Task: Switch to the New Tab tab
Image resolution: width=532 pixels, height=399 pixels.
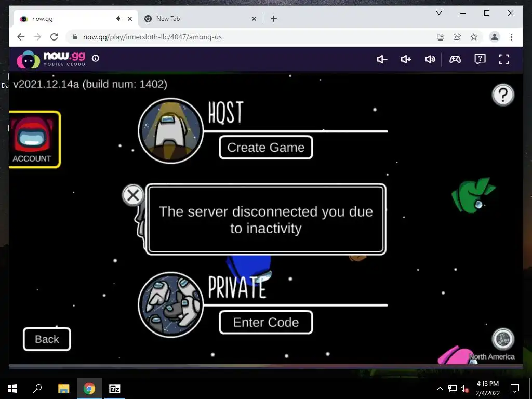Action: tap(200, 19)
